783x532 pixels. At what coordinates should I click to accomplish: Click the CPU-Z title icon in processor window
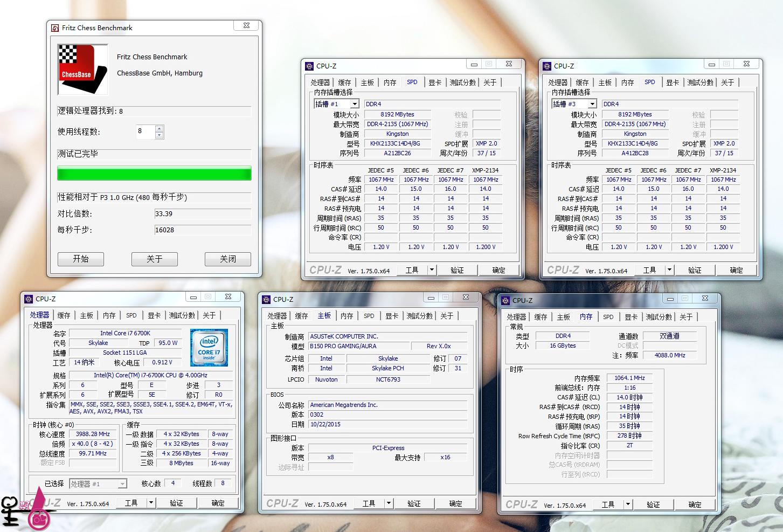pos(29,299)
